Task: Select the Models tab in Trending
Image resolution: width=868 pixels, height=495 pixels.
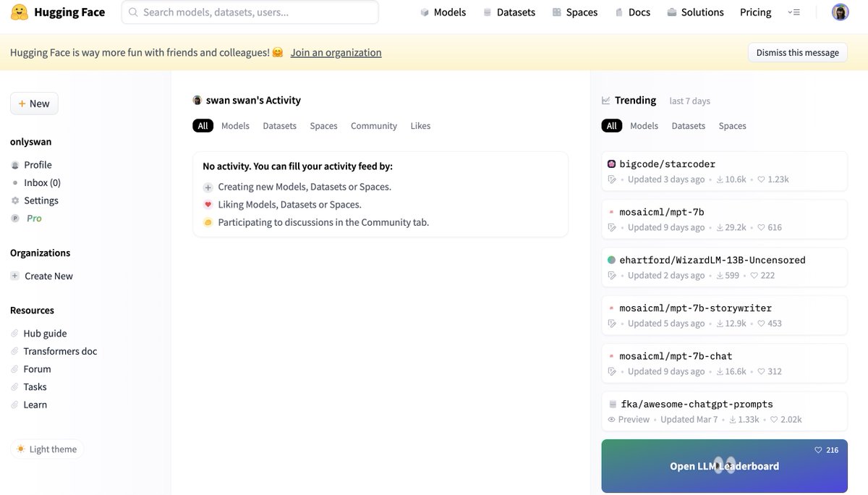Action: click(x=644, y=126)
